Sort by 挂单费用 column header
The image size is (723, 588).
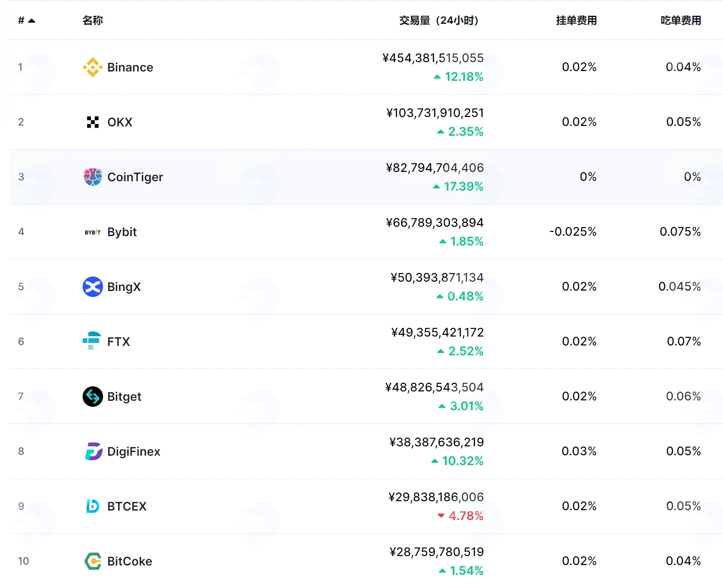pyautogui.click(x=576, y=20)
